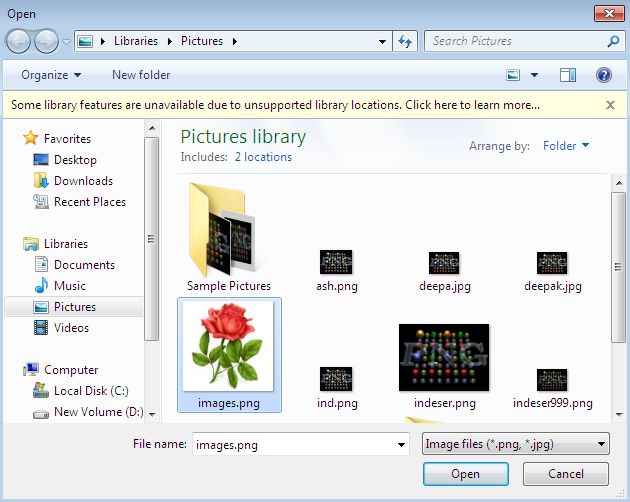Select Favorites in the navigation pane
The width and height of the screenshot is (630, 502).
[x=57, y=139]
